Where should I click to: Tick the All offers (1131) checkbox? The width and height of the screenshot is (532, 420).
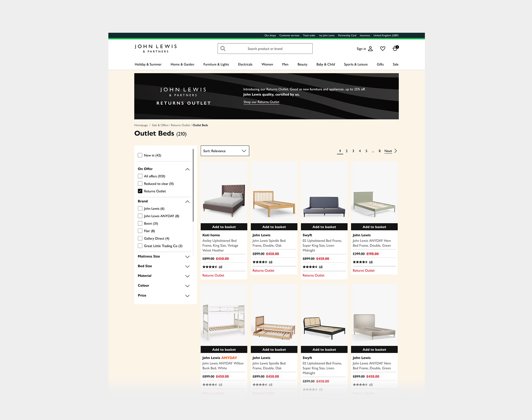(140, 176)
